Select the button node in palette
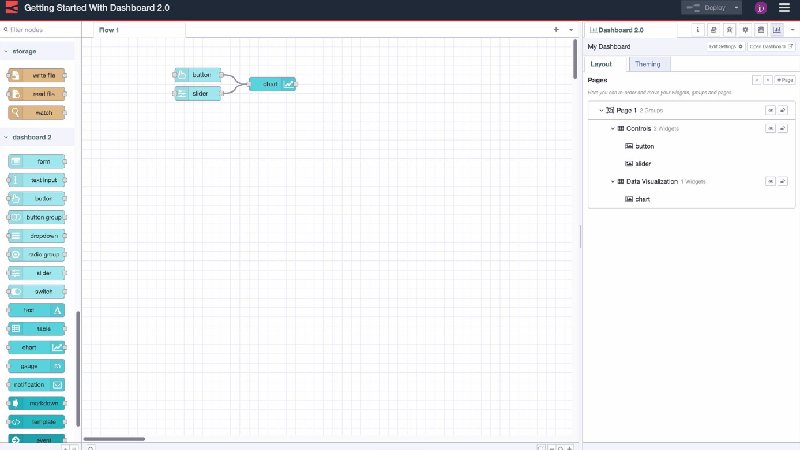The height and width of the screenshot is (450, 800). tap(37, 198)
